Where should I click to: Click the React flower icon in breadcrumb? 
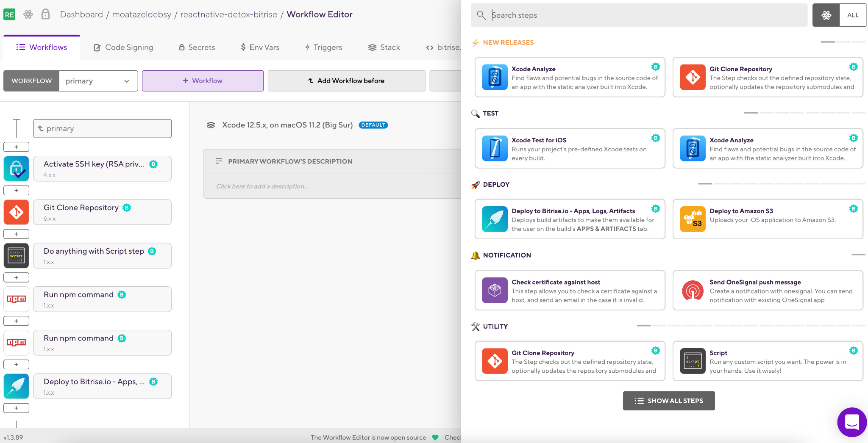pyautogui.click(x=28, y=15)
